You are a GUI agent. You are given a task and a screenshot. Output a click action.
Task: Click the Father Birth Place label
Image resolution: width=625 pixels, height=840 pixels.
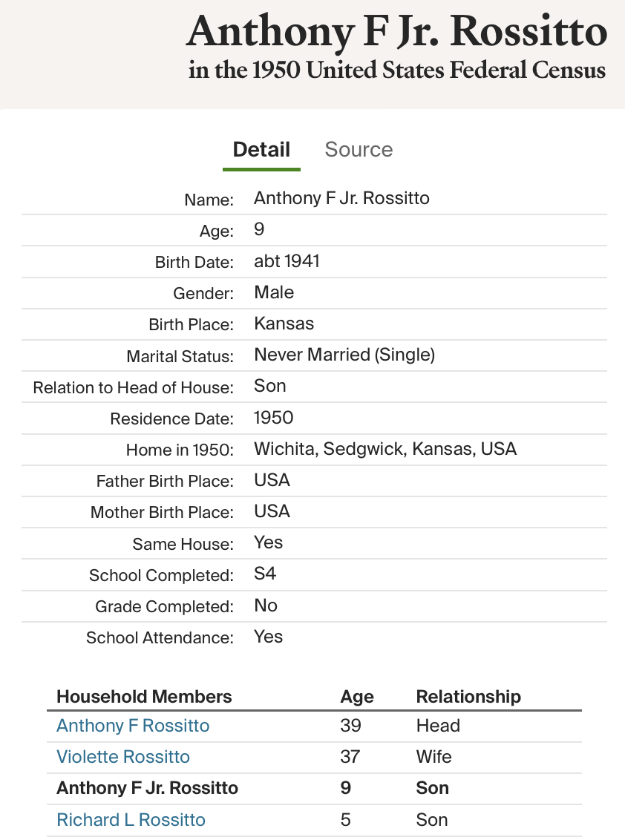[x=165, y=481]
